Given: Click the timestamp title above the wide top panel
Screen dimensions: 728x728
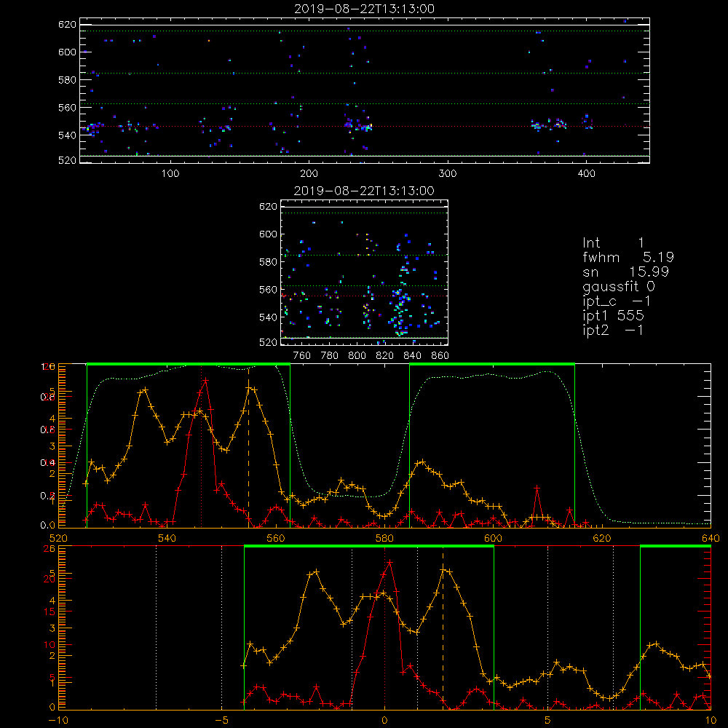Looking at the screenshot, I should coord(365,9).
